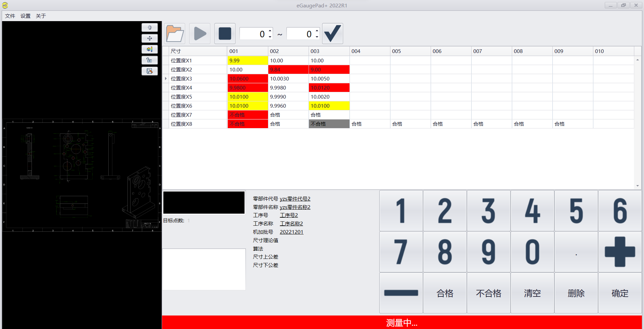Click the scroll down arrow of the table
The width and height of the screenshot is (644, 329).
637,186
